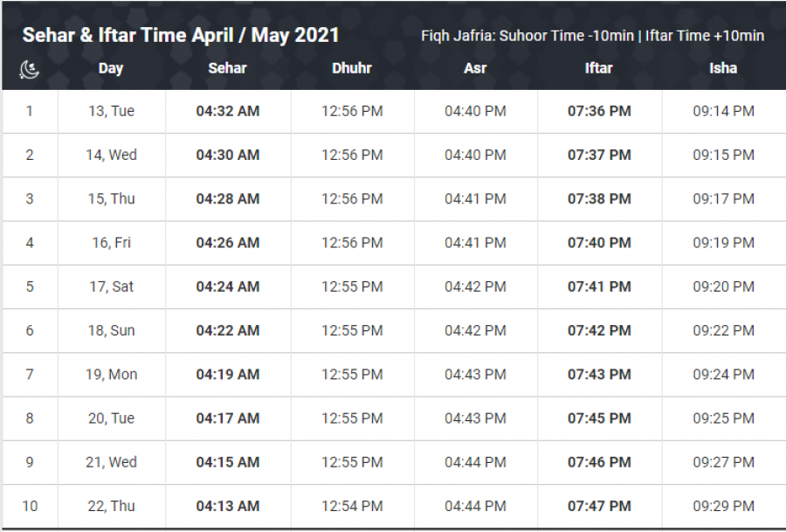
Task: Click the Iftar column header
Action: (x=599, y=68)
